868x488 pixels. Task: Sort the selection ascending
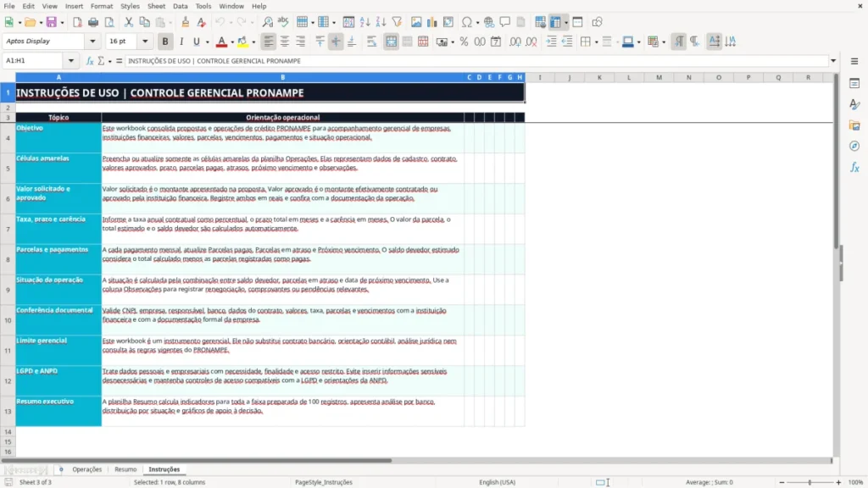[364, 22]
